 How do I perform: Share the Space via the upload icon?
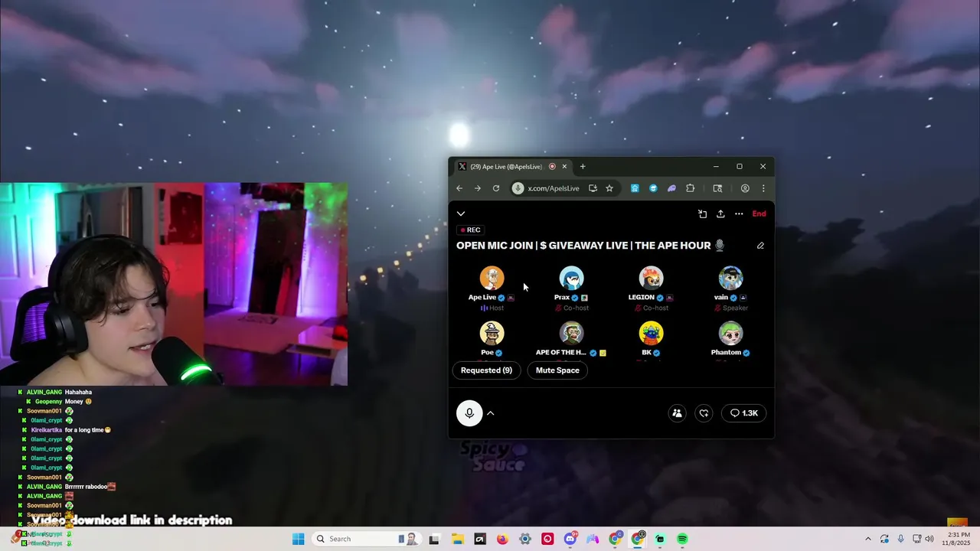pyautogui.click(x=720, y=214)
